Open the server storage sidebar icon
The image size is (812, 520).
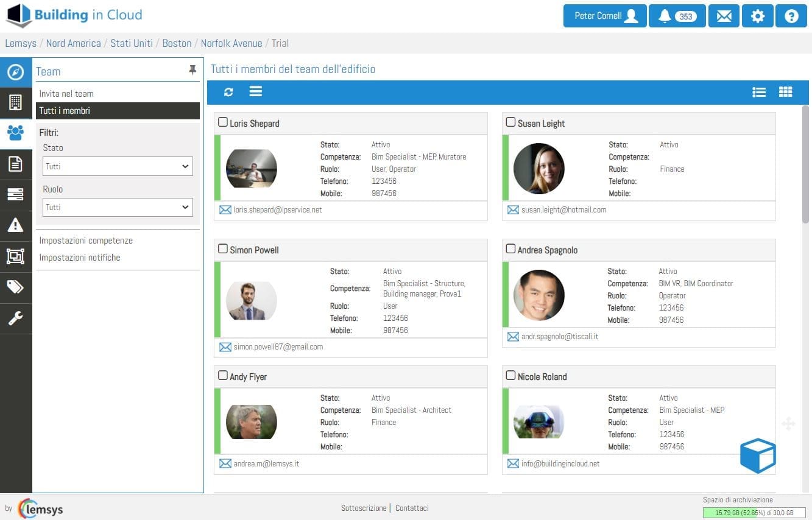pyautogui.click(x=15, y=194)
